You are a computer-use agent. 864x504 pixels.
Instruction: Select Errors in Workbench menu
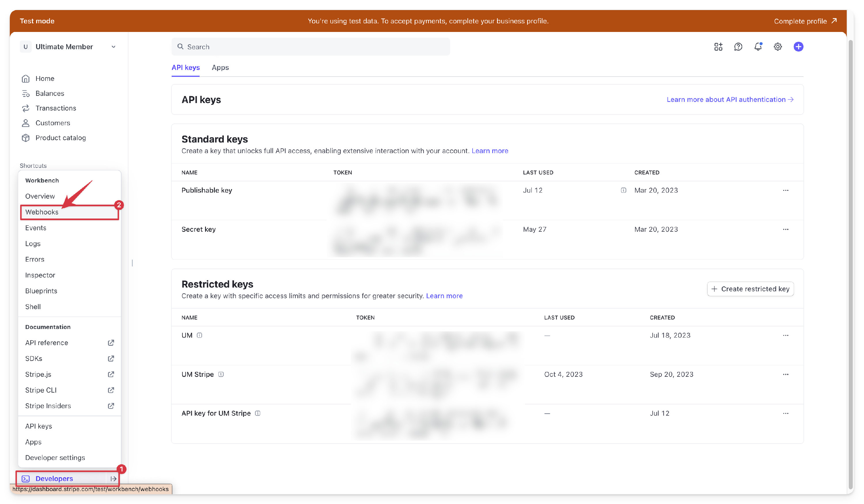35,259
